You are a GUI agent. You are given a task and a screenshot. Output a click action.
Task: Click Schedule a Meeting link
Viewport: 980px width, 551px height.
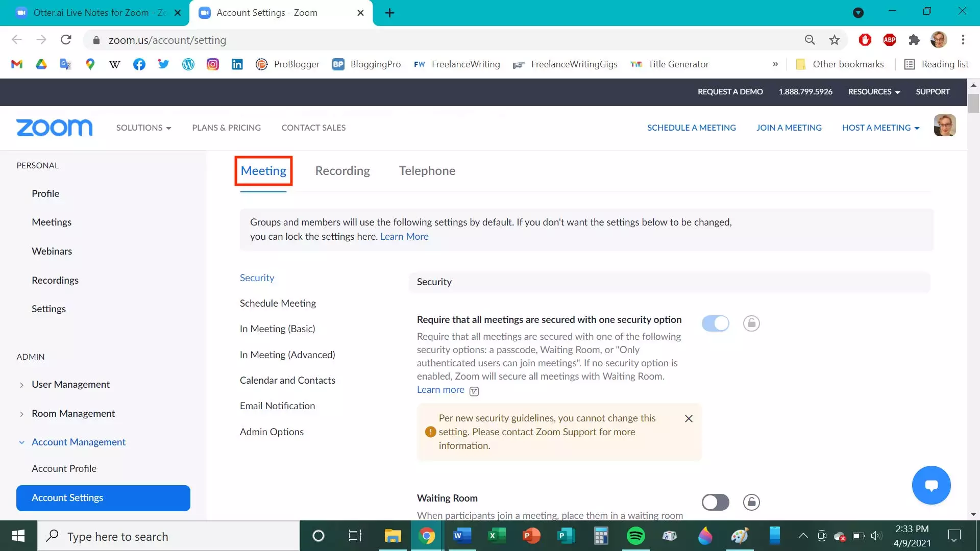click(692, 128)
